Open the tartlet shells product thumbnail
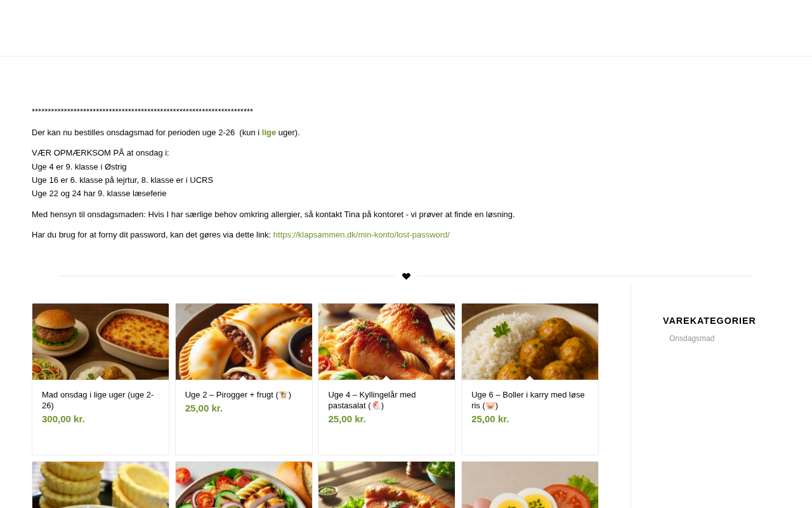The height and width of the screenshot is (508, 812). coord(100,485)
